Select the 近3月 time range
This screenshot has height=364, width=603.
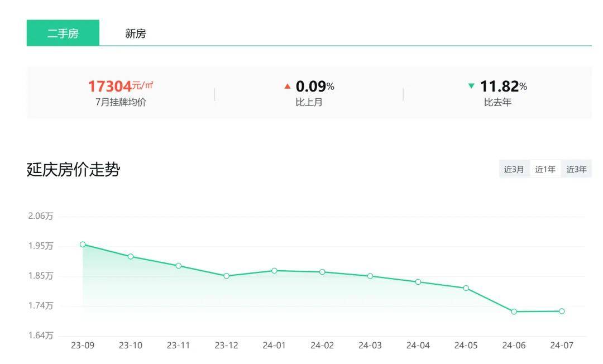514,169
